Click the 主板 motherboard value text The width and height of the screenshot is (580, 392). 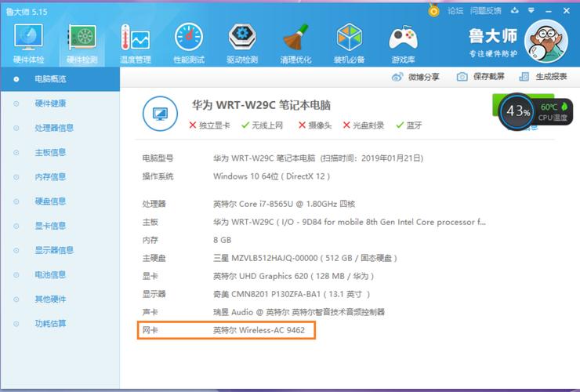tap(350, 222)
